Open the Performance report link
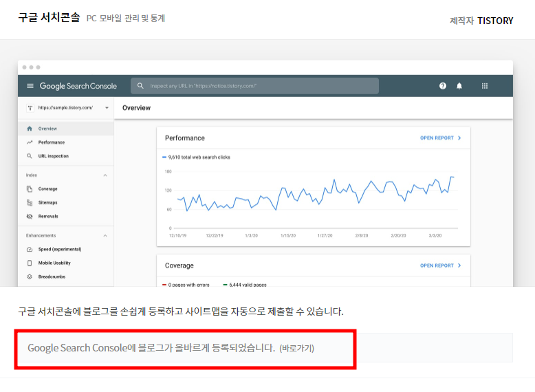The height and width of the screenshot is (392, 535). [x=441, y=138]
